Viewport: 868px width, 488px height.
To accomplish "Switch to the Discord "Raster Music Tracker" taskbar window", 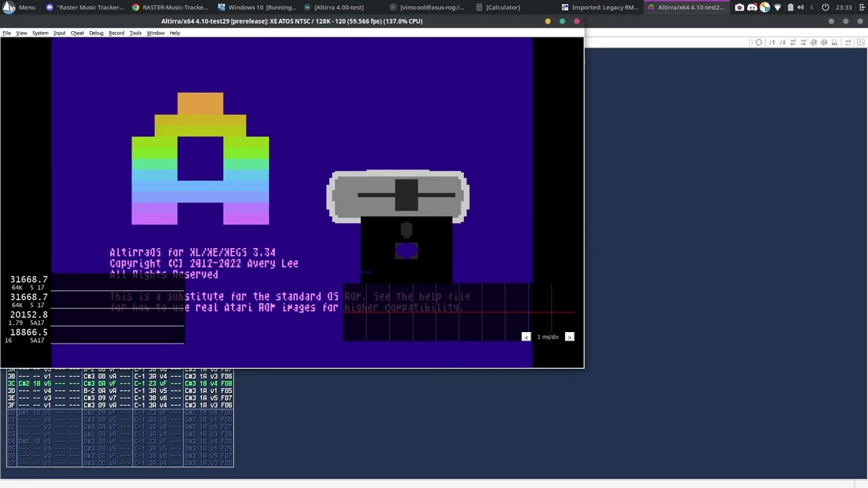I will click(85, 7).
